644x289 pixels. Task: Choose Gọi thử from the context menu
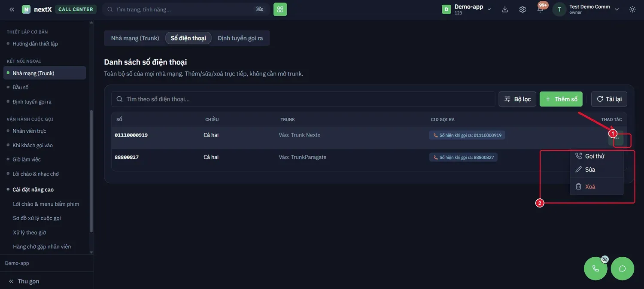tap(596, 156)
